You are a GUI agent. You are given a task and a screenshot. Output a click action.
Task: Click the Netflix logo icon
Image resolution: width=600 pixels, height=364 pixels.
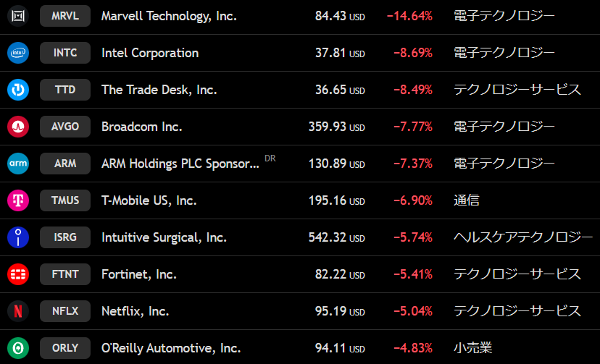18,311
